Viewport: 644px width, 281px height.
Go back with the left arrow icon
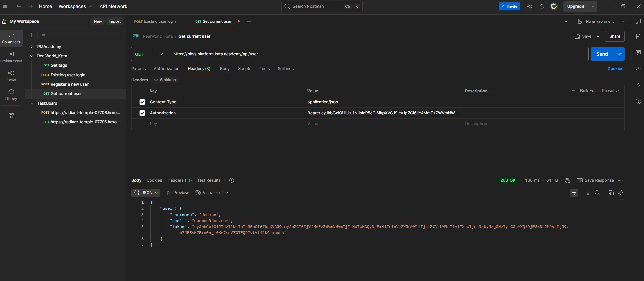(19, 6)
